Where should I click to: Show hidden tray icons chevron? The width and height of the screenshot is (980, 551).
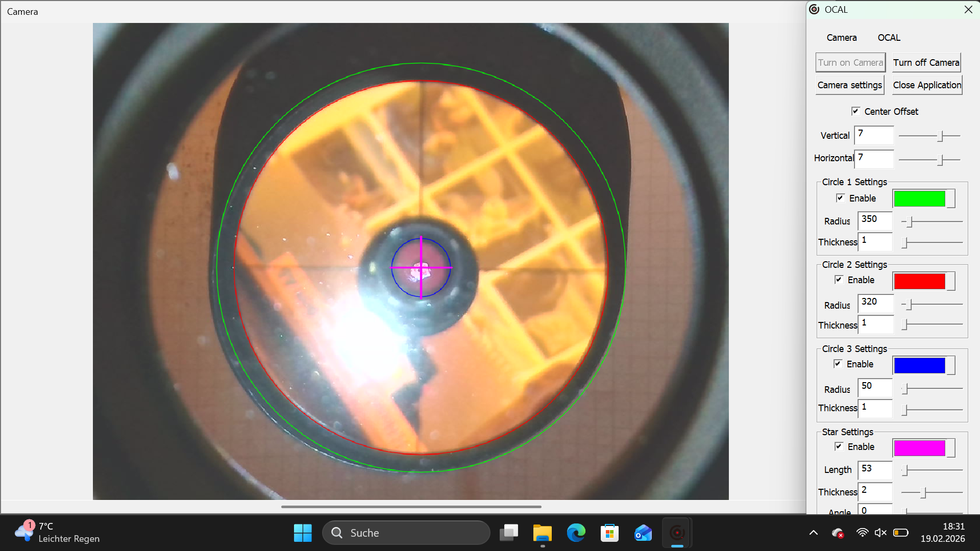[x=814, y=533]
